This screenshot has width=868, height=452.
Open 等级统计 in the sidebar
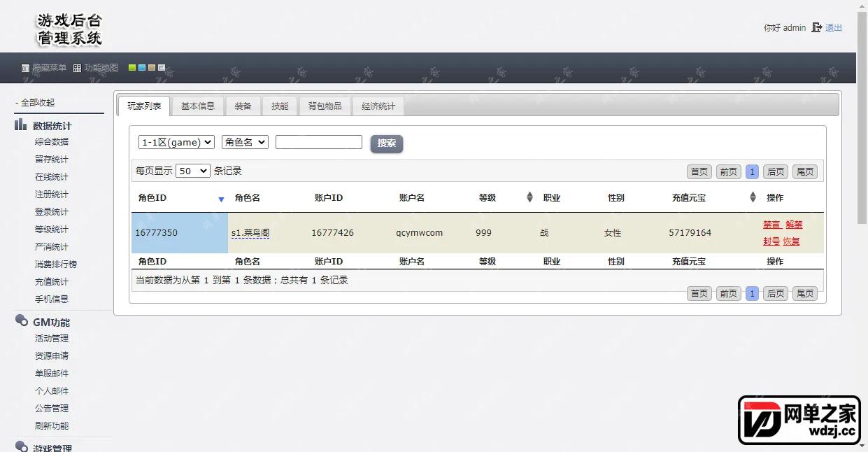click(52, 229)
